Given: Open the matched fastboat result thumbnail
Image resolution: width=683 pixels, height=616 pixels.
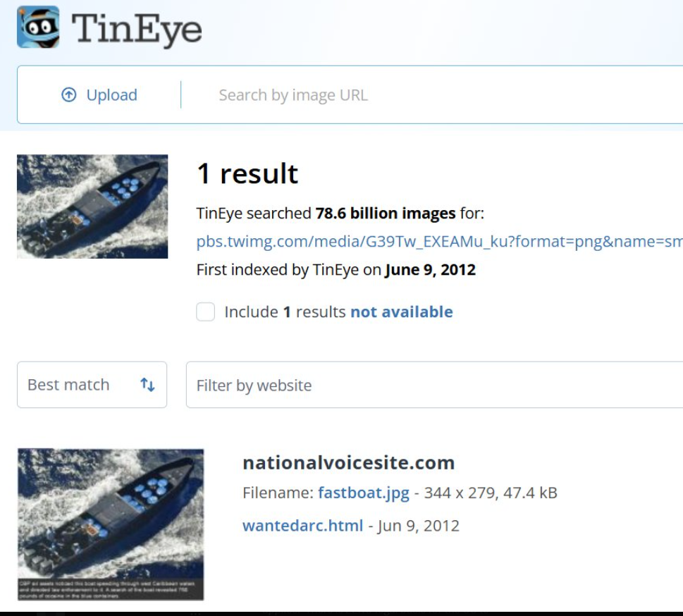Looking at the screenshot, I should click(111, 524).
